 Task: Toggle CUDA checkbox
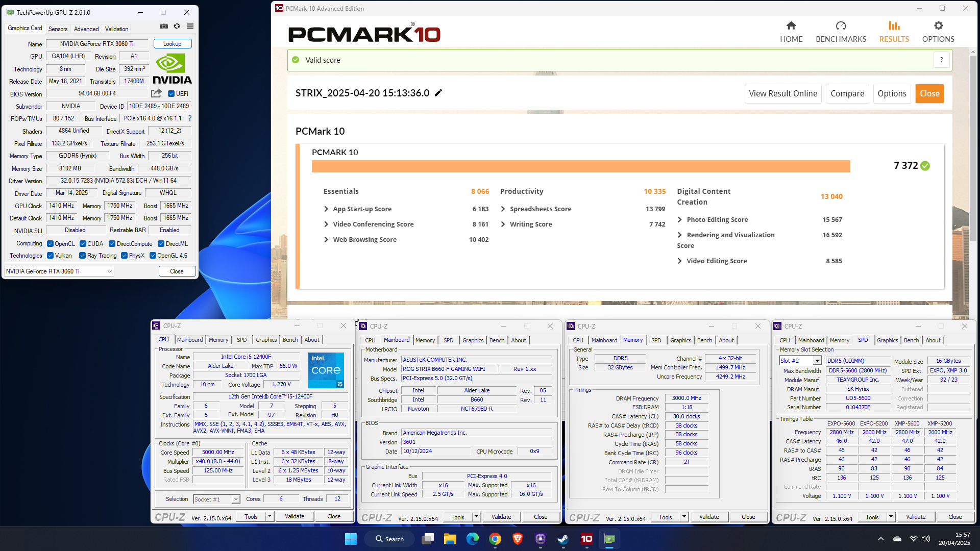tap(83, 244)
